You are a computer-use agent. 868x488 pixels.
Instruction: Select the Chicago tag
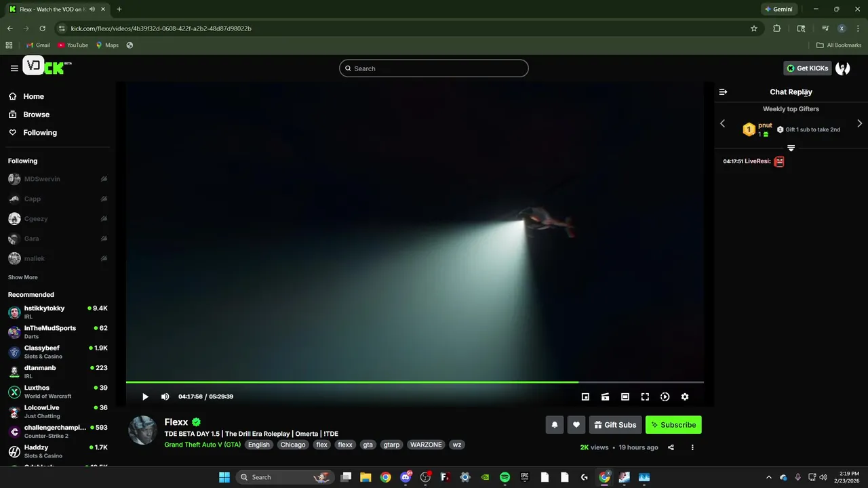(292, 445)
